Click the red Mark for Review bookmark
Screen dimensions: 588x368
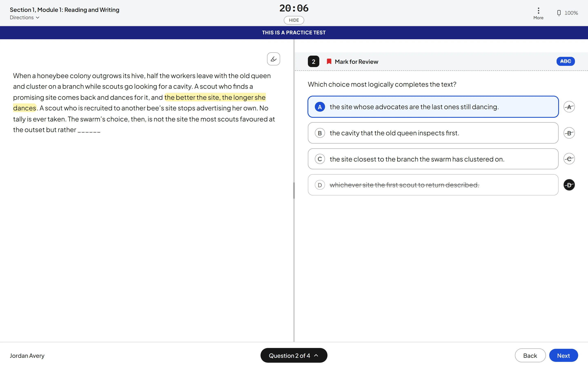329,61
